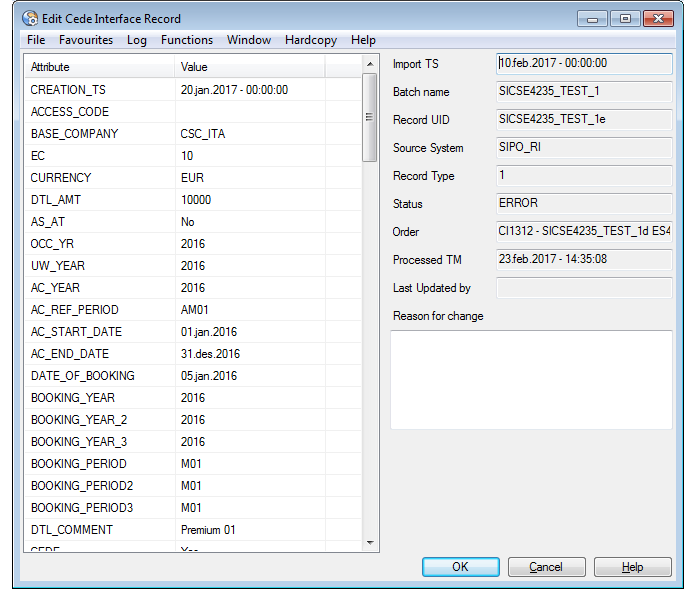Image resolution: width=696 pixels, height=589 pixels.
Task: Open the Favourites menu
Action: tap(86, 40)
